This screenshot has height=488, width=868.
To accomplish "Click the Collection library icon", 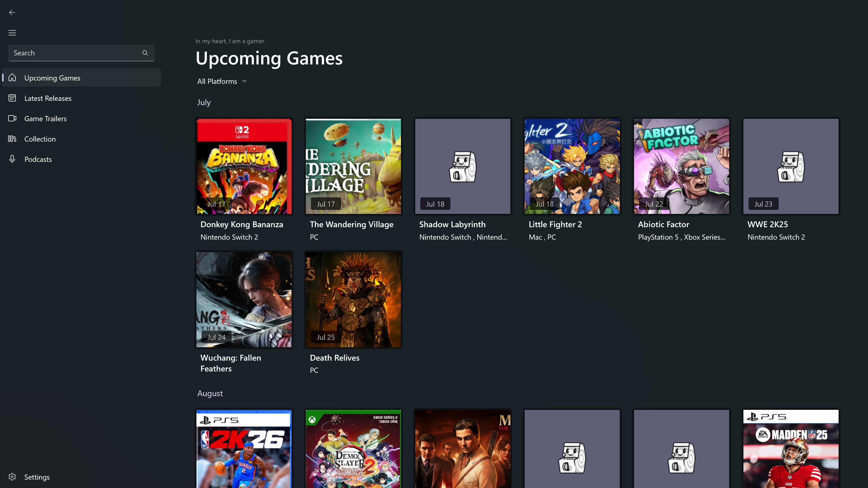I will click(12, 139).
